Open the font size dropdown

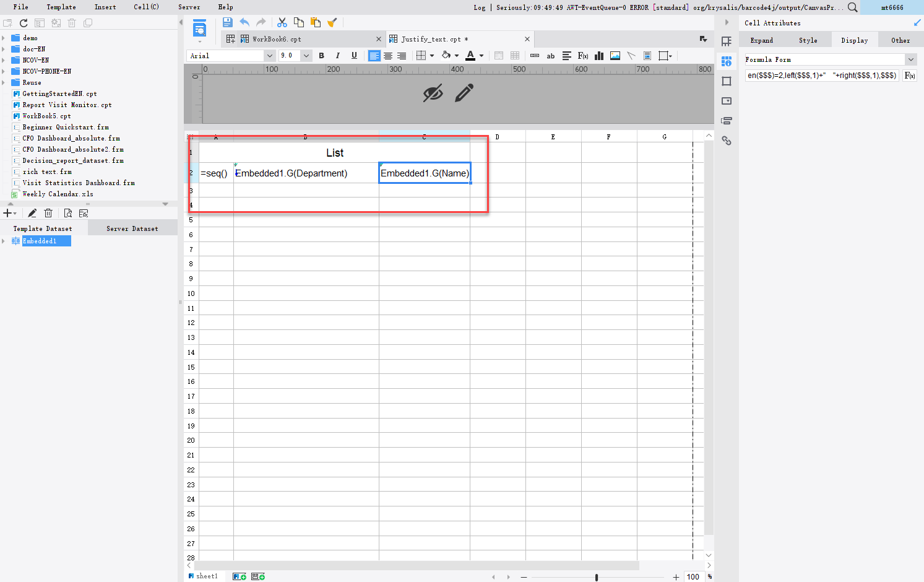(x=306, y=55)
